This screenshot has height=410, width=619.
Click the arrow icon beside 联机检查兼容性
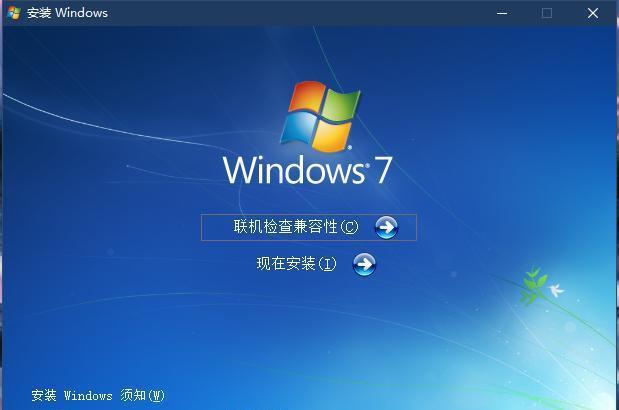click(386, 227)
